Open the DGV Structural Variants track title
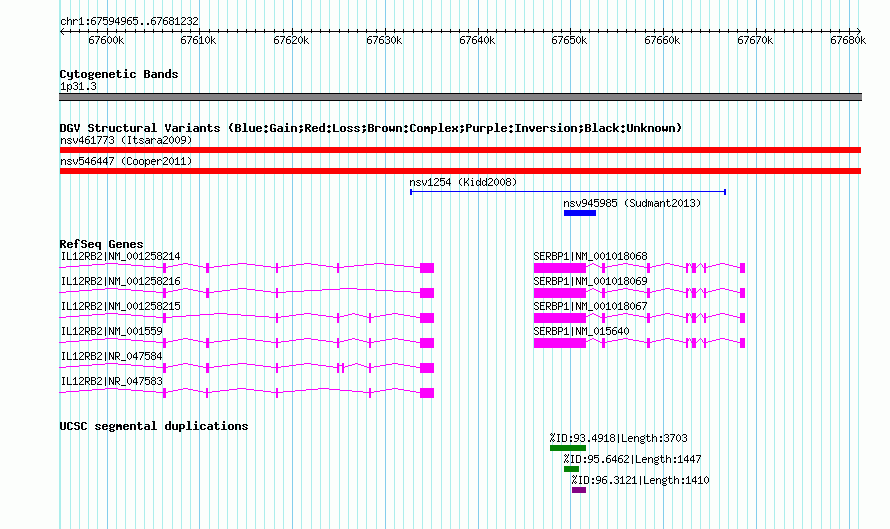 coord(371,128)
